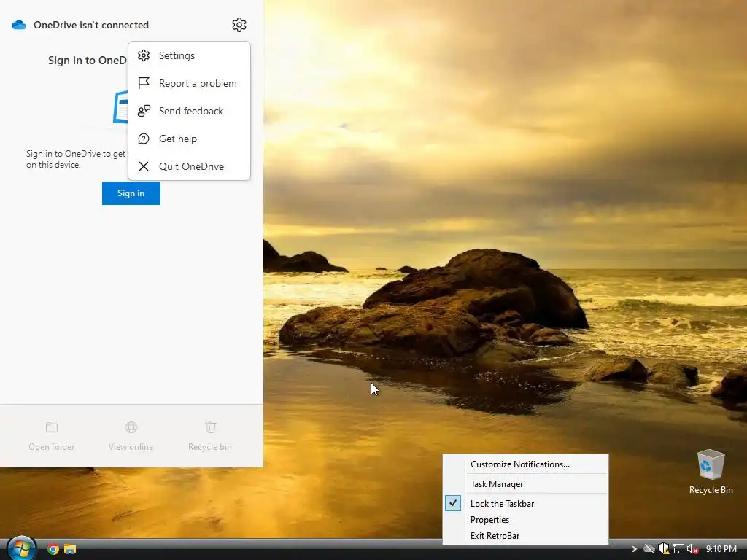Open the Start orb button
This screenshot has height=560, width=747.
pos(21,548)
